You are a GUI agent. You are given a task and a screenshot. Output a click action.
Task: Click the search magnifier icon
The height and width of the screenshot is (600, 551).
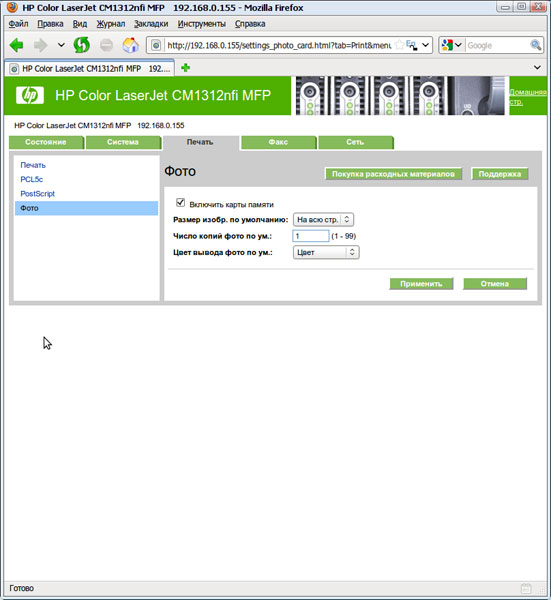536,45
